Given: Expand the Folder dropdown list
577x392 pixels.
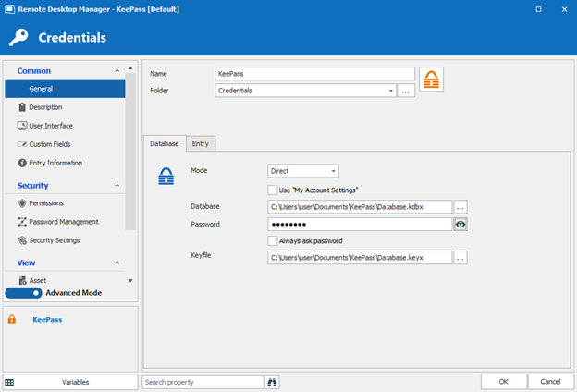Looking at the screenshot, I should click(x=392, y=91).
